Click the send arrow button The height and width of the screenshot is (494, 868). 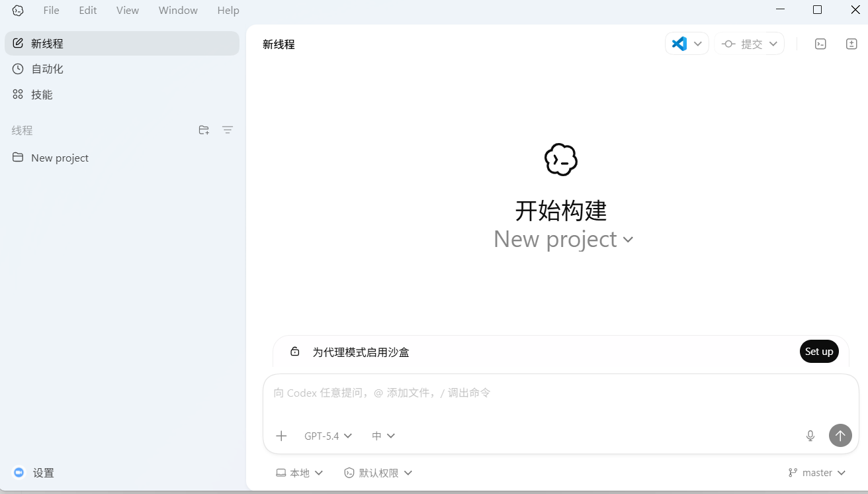(x=840, y=436)
